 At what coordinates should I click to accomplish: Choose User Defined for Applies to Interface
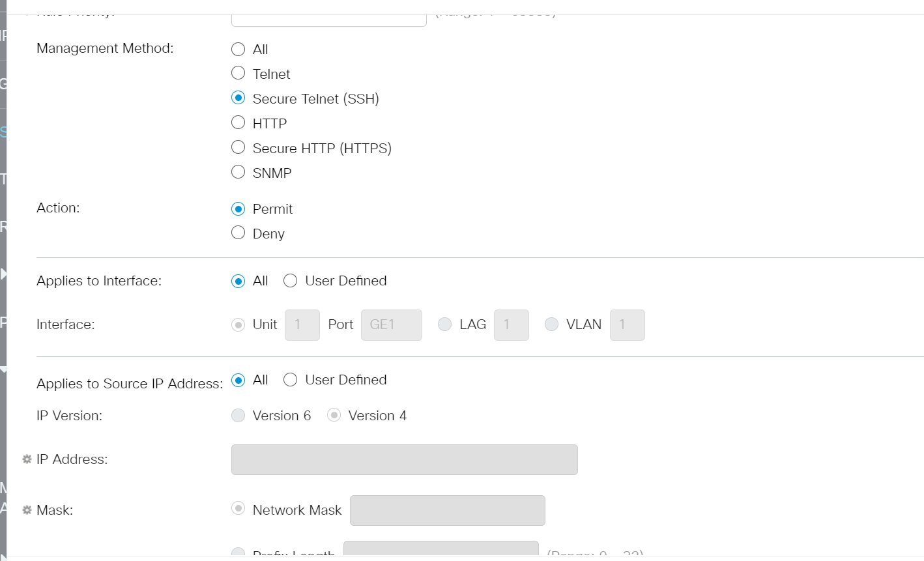tap(290, 280)
